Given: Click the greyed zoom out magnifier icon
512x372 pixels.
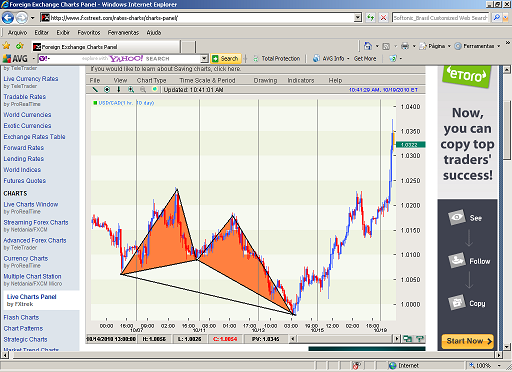Looking at the screenshot, I should coord(143,90).
